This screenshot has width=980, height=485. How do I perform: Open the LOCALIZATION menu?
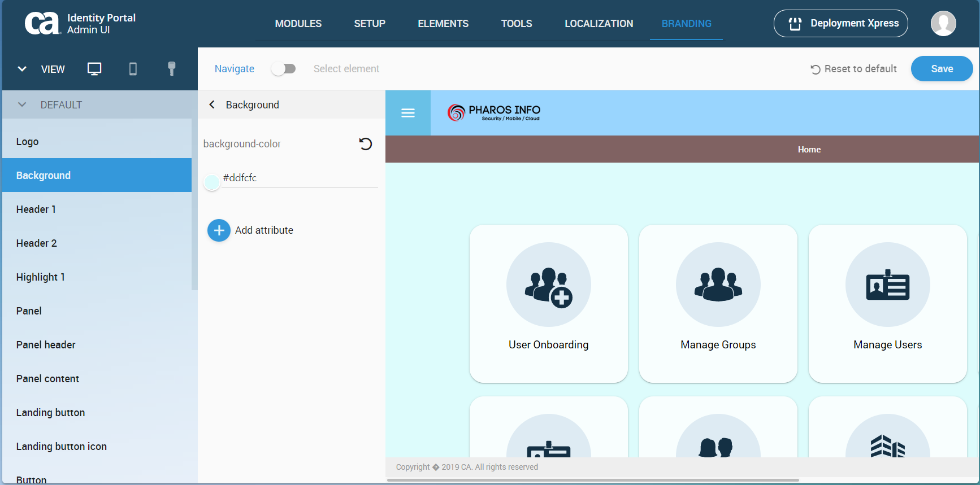click(599, 24)
